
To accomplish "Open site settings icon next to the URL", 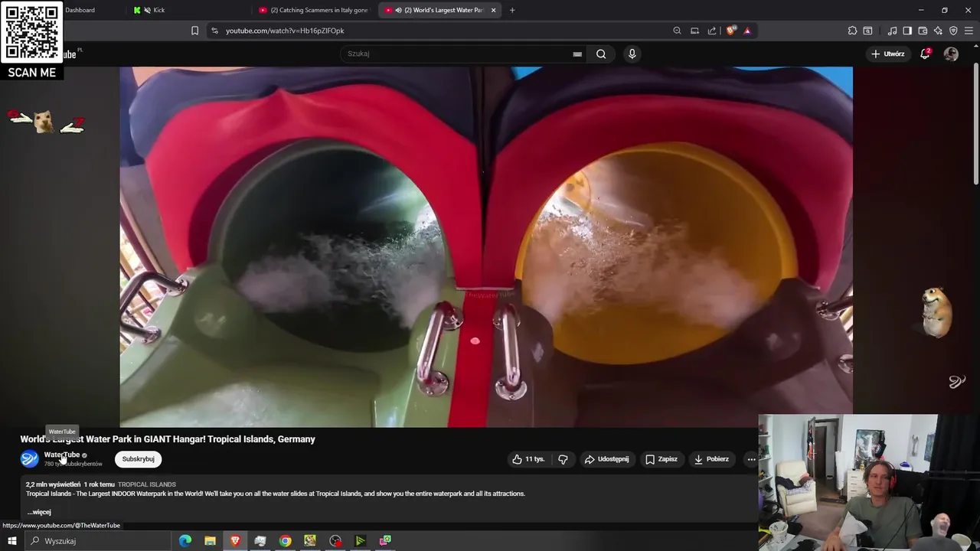I will 214,31.
